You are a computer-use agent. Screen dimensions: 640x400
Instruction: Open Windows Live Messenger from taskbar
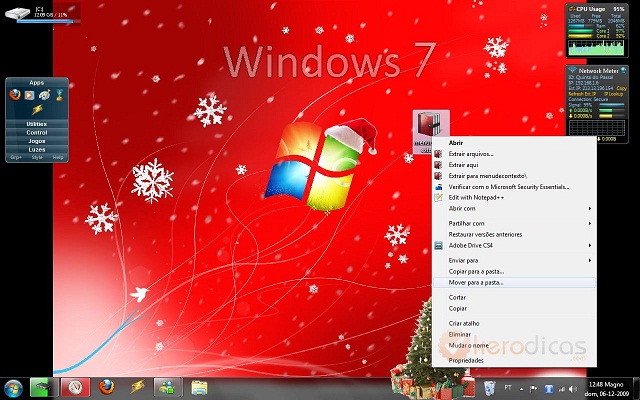(x=168, y=387)
